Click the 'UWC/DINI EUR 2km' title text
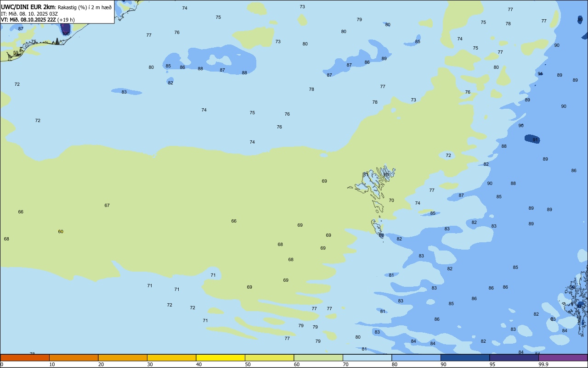The image size is (588, 368). click(28, 7)
